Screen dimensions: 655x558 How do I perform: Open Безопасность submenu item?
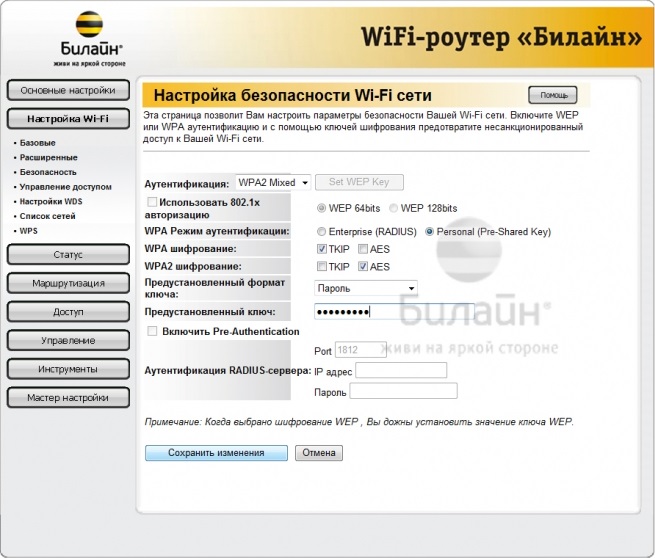click(48, 172)
